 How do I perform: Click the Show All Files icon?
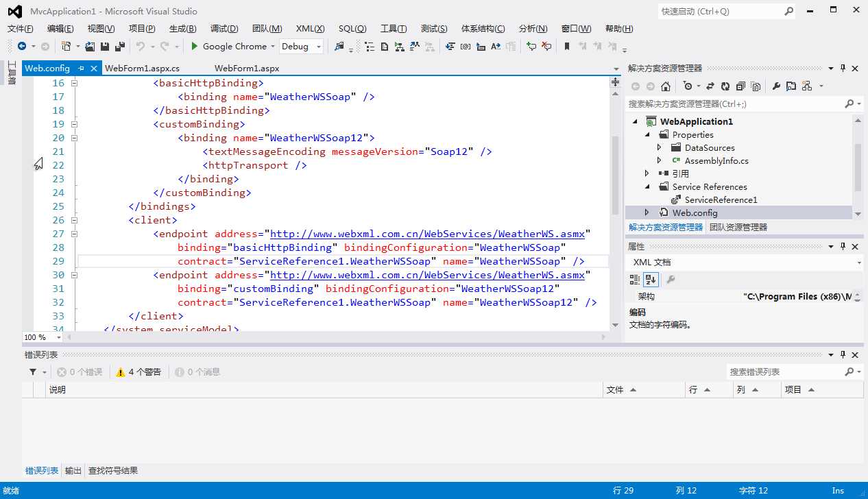pos(756,86)
